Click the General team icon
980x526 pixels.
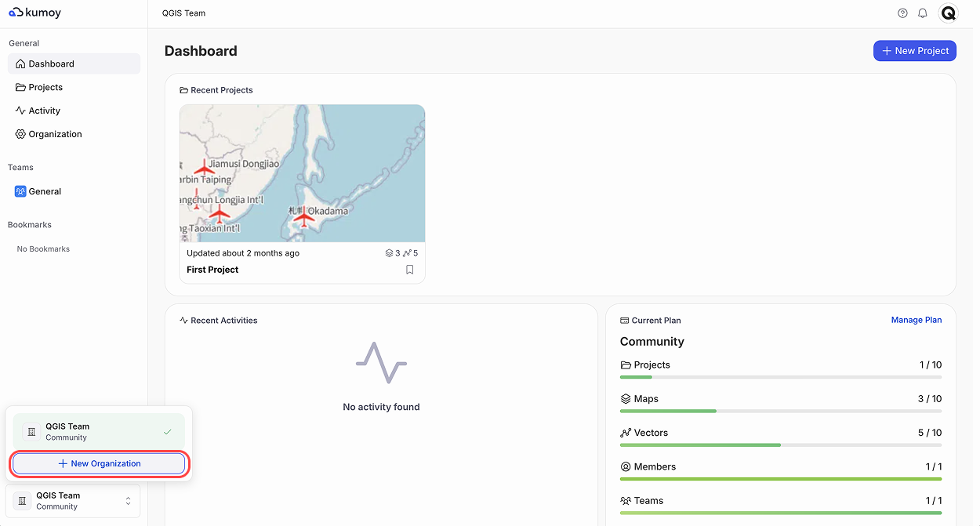pyautogui.click(x=20, y=191)
